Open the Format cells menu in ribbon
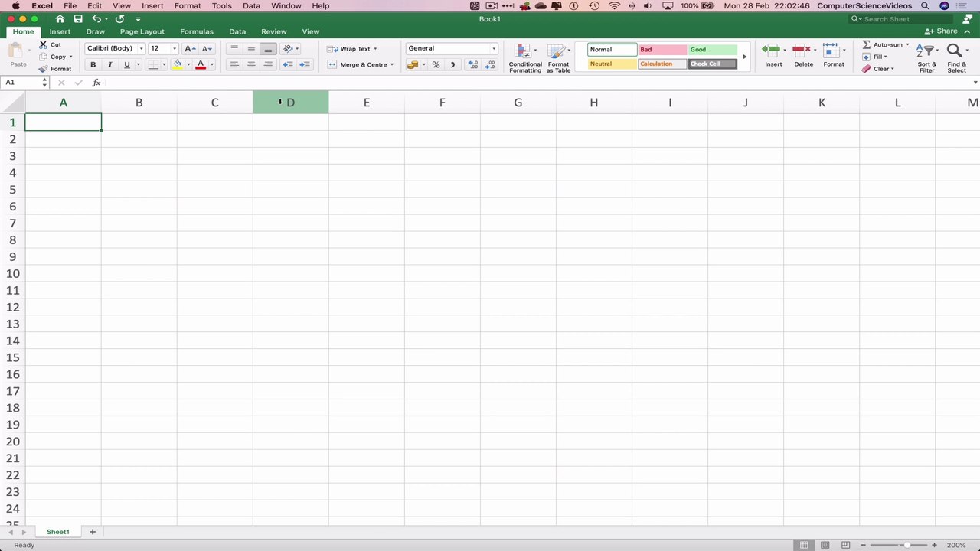Screen dimensions: 980x551 [834, 55]
